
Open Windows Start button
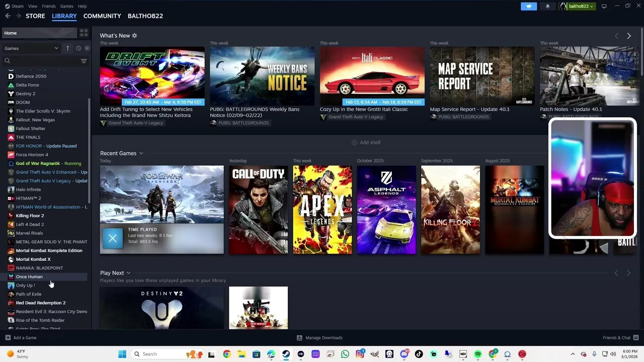click(122, 354)
